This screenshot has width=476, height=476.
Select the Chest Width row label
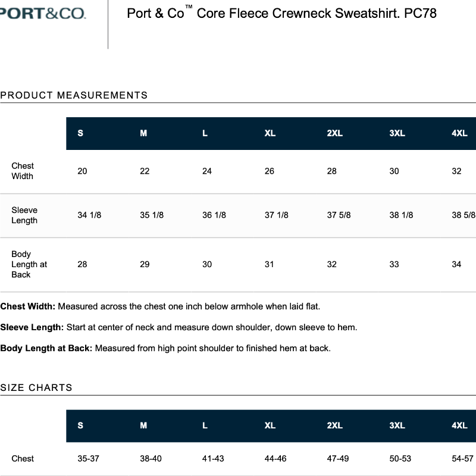23,171
